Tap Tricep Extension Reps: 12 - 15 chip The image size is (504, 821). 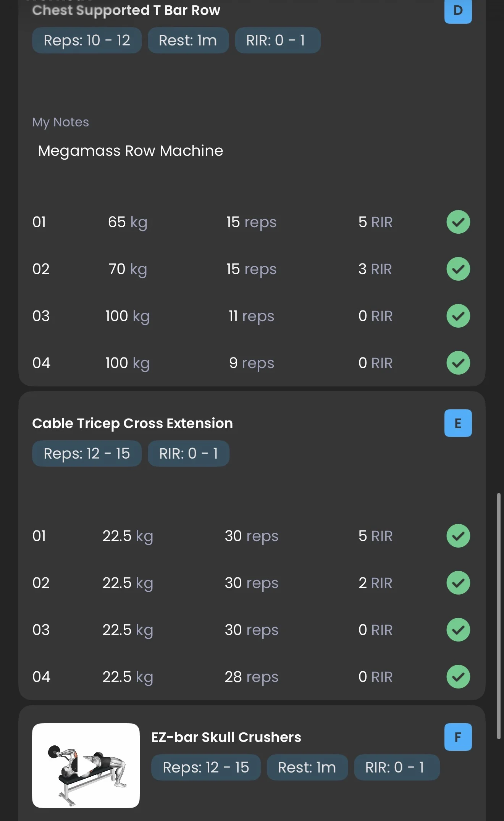[x=87, y=453]
